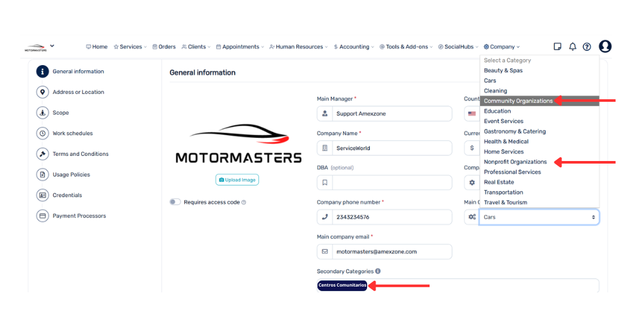The height and width of the screenshot is (322, 644).
Task: Toggle Requires access code switch
Action: [x=175, y=202]
